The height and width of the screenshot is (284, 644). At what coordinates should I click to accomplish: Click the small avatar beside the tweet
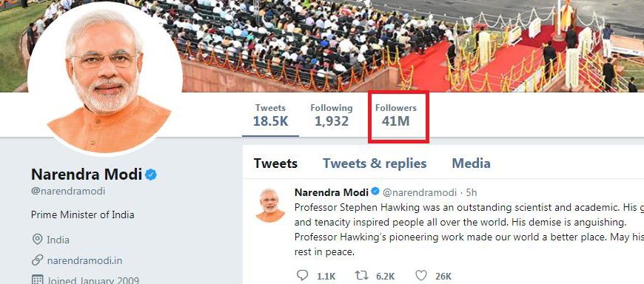click(270, 206)
